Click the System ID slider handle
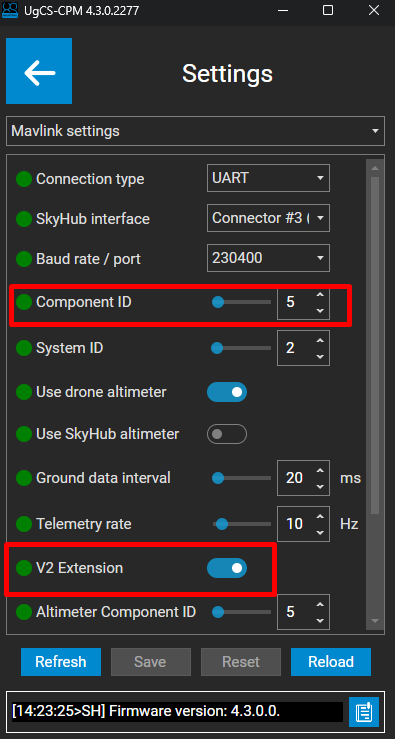 [x=217, y=348]
